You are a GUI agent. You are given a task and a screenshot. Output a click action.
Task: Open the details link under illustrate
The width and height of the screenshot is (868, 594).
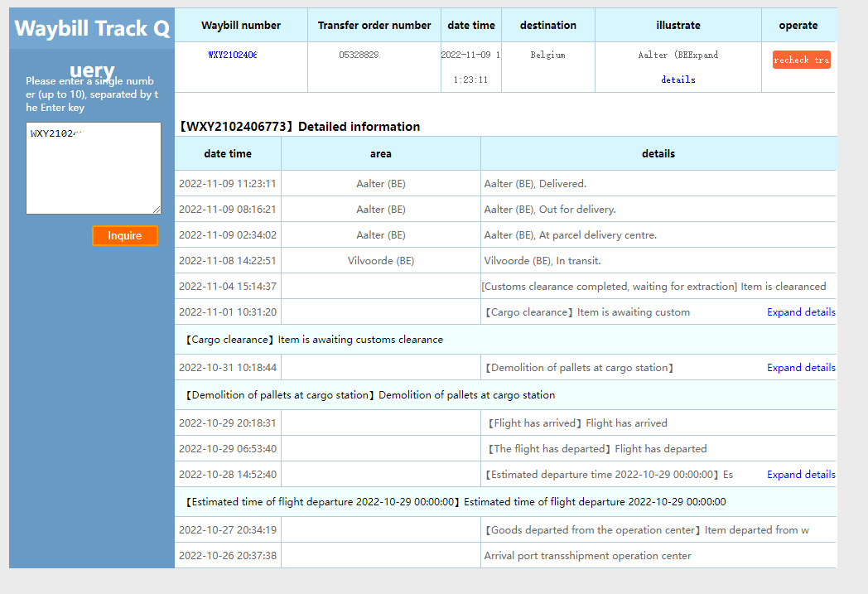[678, 80]
